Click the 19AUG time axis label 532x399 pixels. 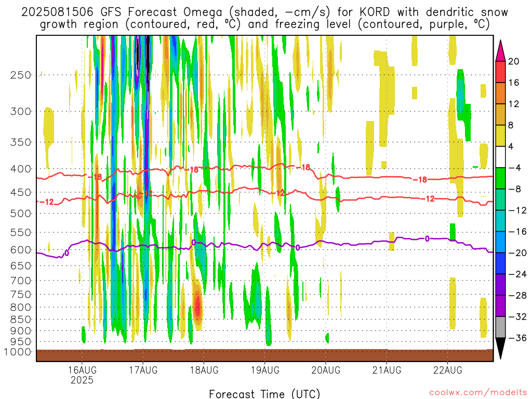265,370
